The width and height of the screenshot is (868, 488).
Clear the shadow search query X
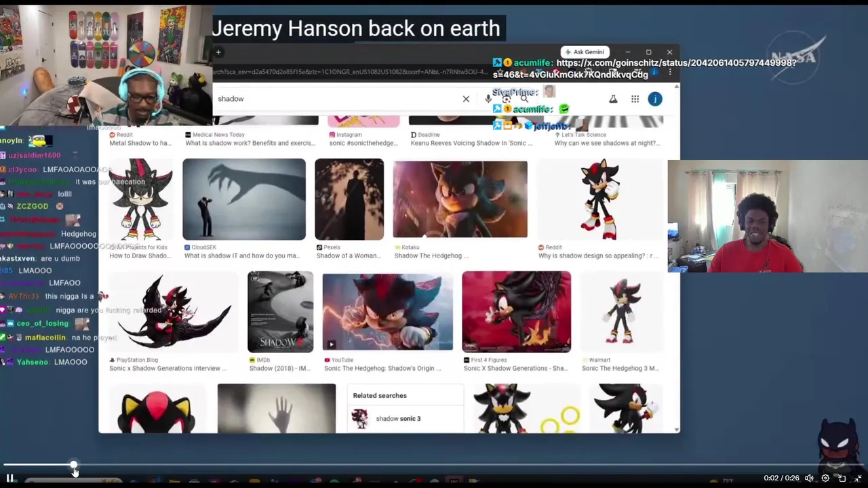(x=466, y=99)
